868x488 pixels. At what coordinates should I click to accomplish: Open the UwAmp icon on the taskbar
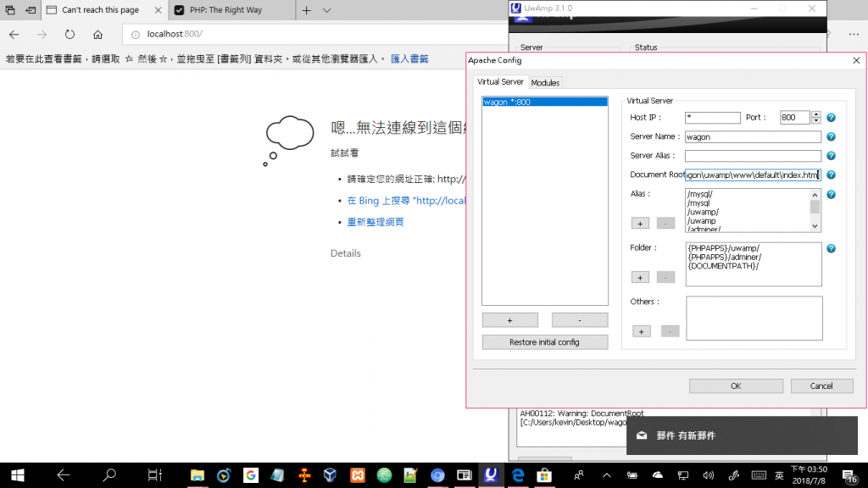click(x=491, y=475)
